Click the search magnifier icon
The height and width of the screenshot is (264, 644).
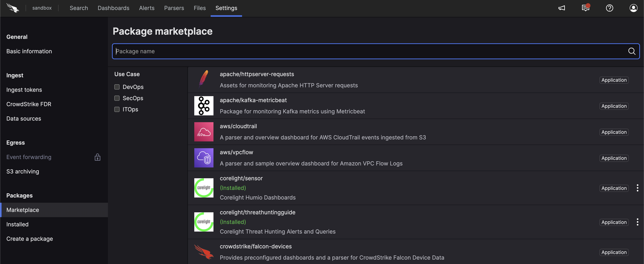[632, 51]
